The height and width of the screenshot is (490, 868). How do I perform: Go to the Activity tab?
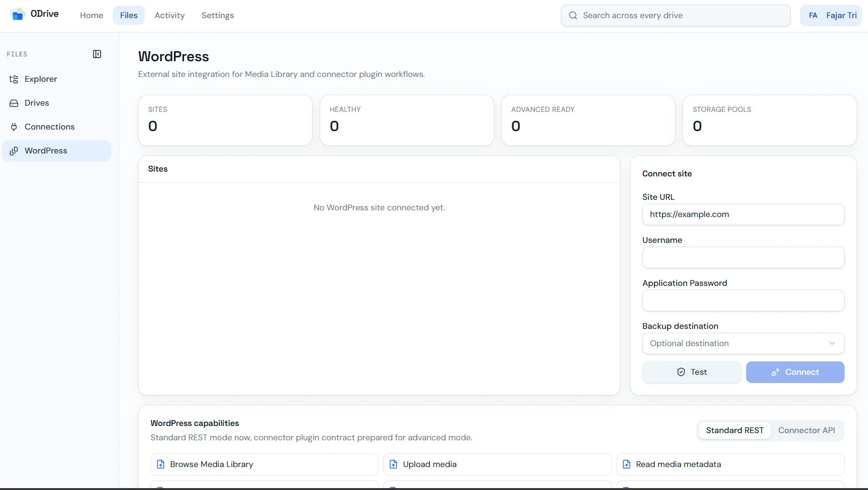tap(170, 15)
